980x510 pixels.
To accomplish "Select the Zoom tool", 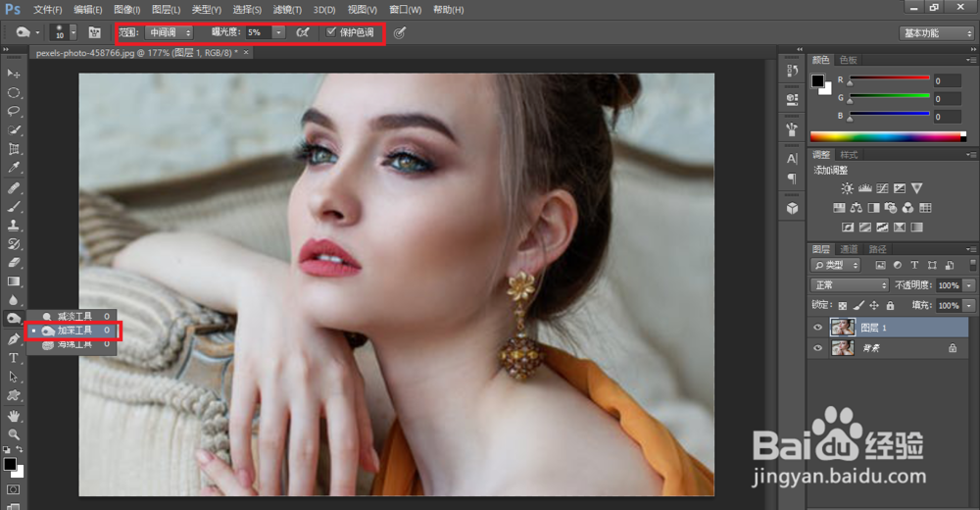I will [x=13, y=434].
